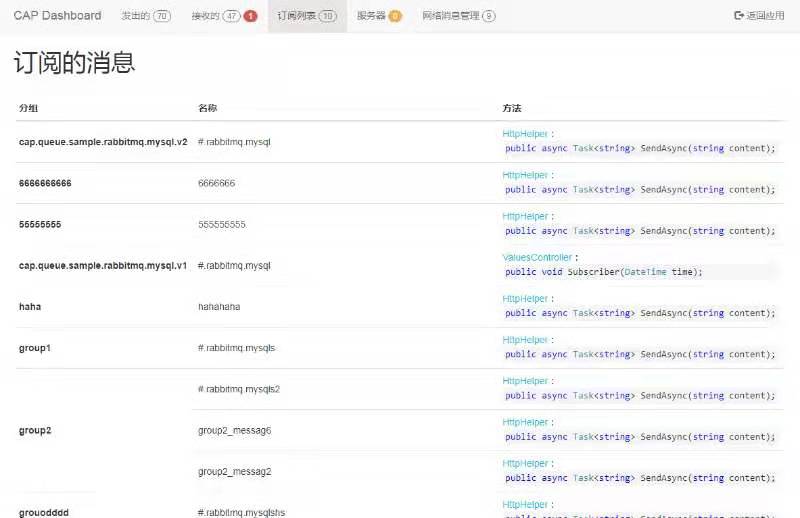The width and height of the screenshot is (800, 518).
Task: Click Subscriber(DateTime time) method code
Action: coord(604,272)
